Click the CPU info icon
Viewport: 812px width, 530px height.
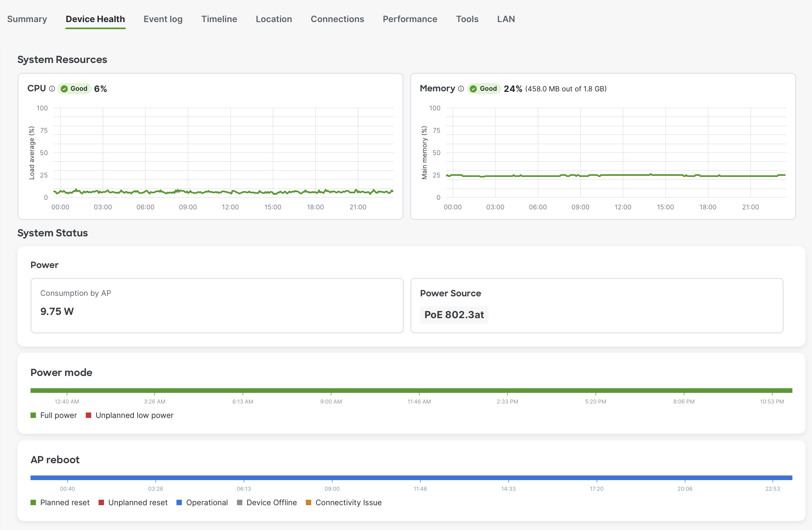[x=52, y=88]
